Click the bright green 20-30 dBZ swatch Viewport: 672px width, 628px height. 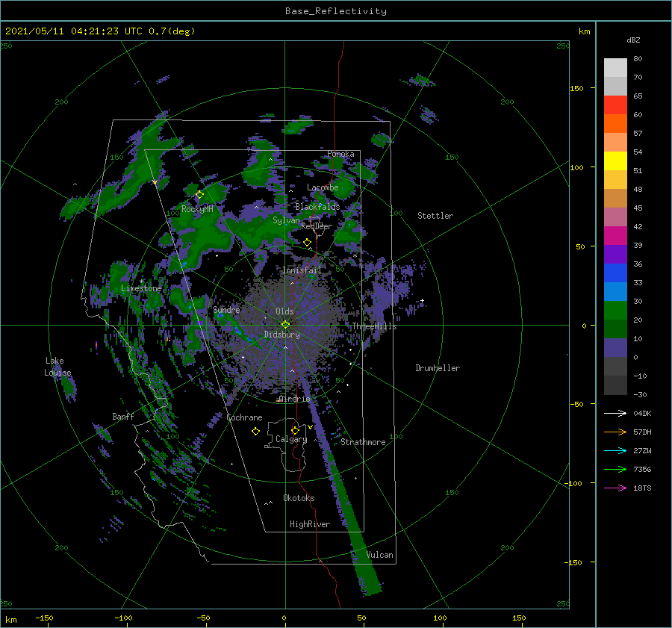click(x=615, y=311)
